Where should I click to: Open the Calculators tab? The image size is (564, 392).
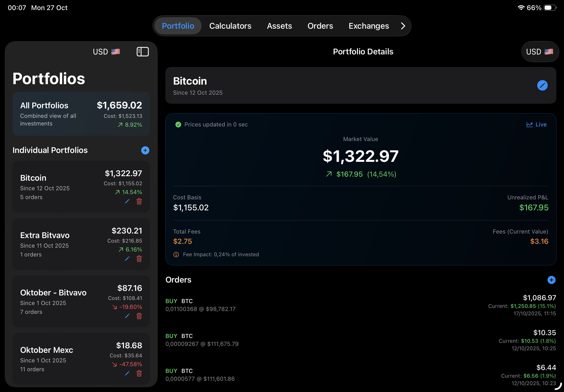(230, 26)
